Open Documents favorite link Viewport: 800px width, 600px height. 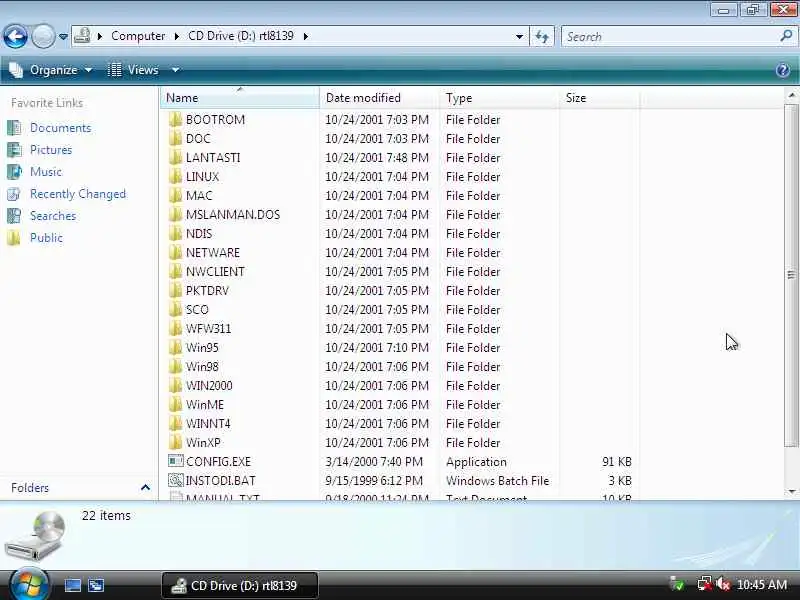click(x=60, y=128)
